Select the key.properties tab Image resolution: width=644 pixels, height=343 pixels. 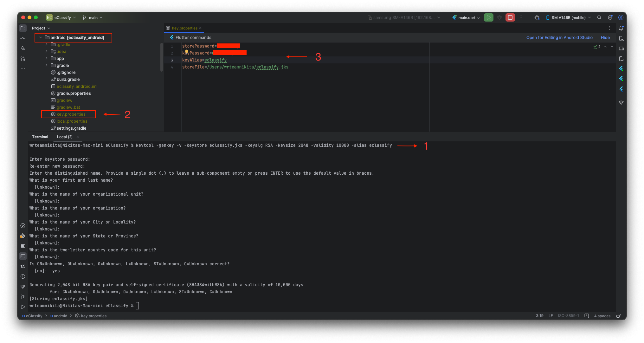point(184,27)
